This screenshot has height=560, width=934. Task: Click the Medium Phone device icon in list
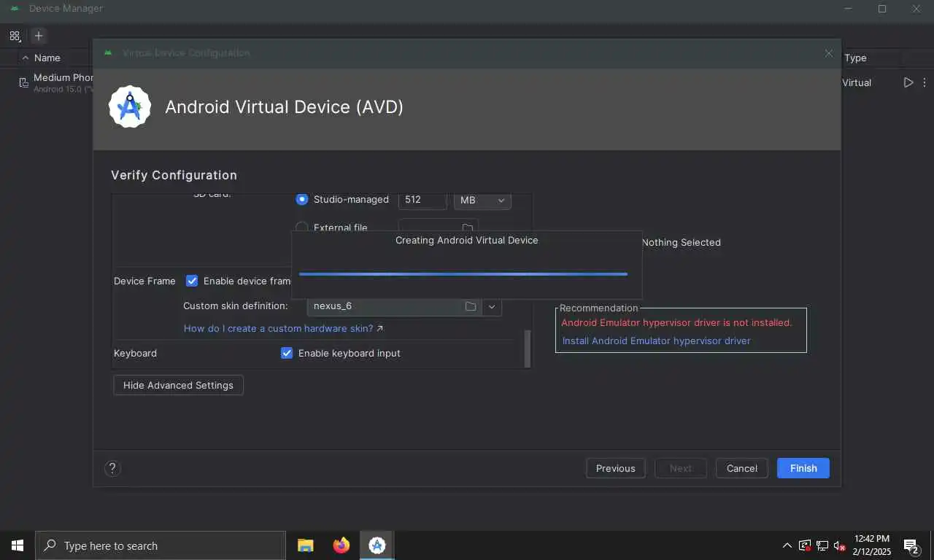(x=23, y=83)
